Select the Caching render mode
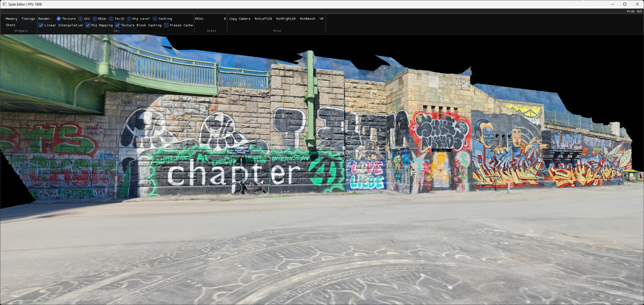This screenshot has height=305, width=644. point(155,19)
